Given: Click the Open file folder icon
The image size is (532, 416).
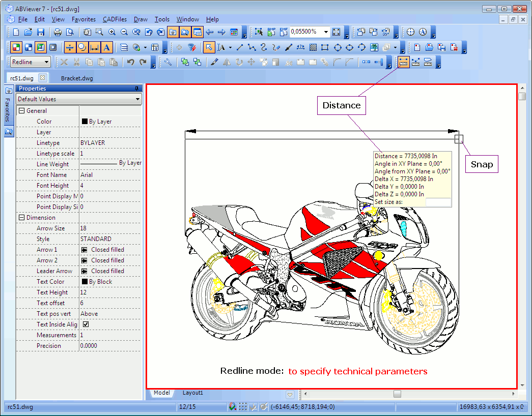Looking at the screenshot, I should (28, 32).
